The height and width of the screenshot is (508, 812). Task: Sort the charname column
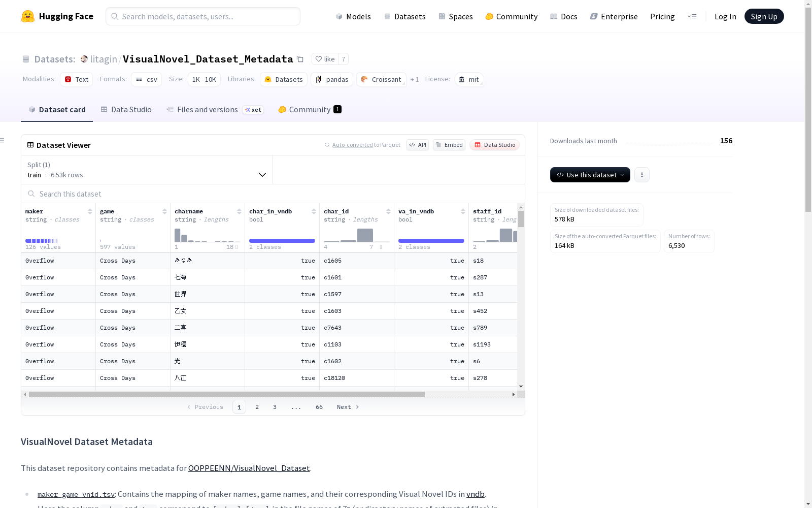coord(239,211)
